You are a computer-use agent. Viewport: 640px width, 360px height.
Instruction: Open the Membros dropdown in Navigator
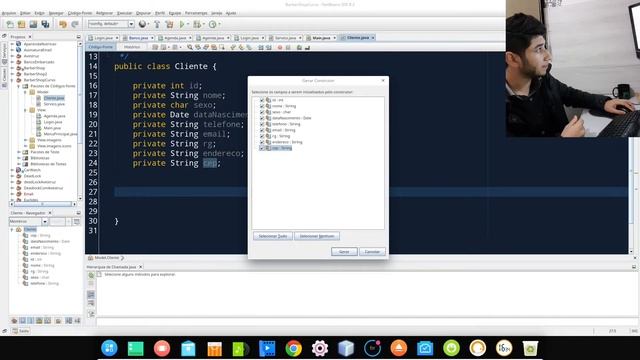pos(44,221)
